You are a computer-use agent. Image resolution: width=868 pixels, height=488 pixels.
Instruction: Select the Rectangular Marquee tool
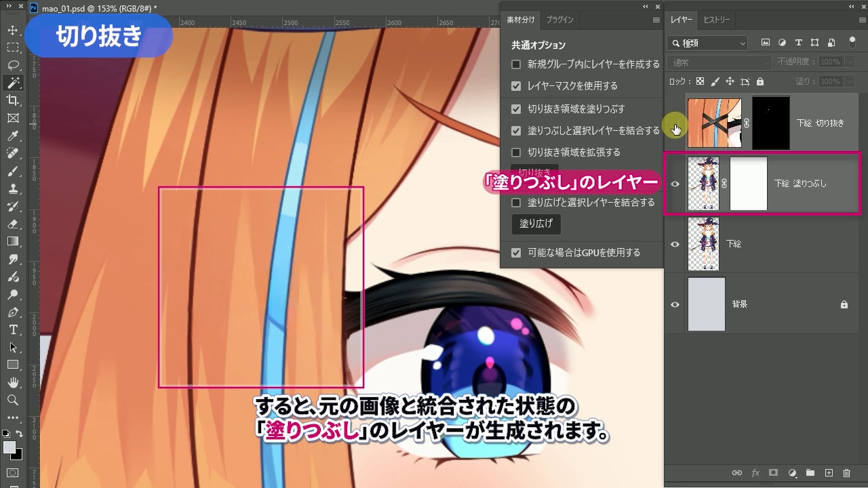pos(13,48)
